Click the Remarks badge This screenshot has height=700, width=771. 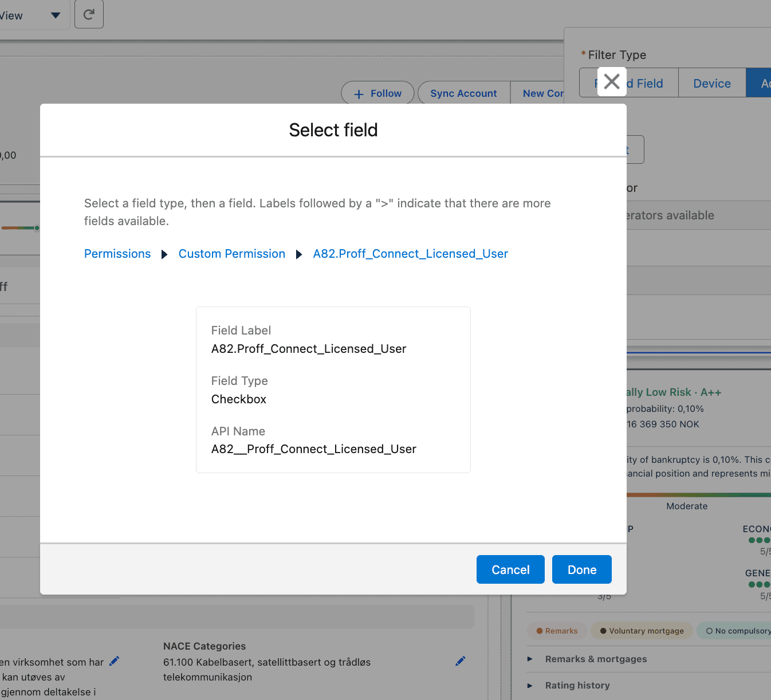tap(557, 631)
